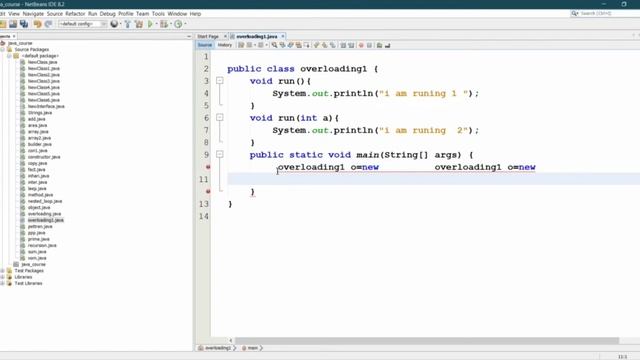
Task: Click the error marker on line 12
Action: pos(208,191)
